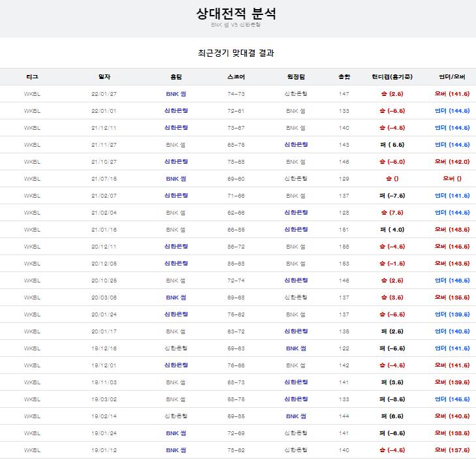
Task: Select the date cell '19/11/03'
Action: pos(104,382)
